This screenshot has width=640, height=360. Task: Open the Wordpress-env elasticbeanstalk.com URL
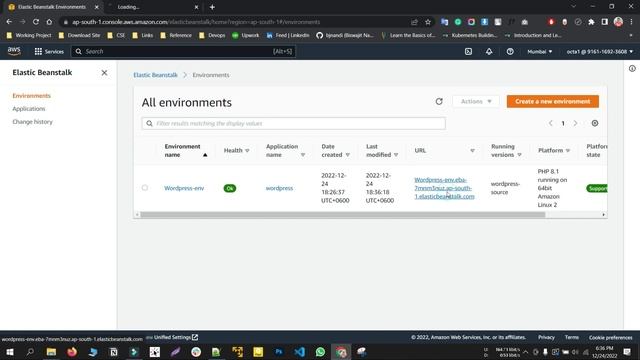pos(444,188)
